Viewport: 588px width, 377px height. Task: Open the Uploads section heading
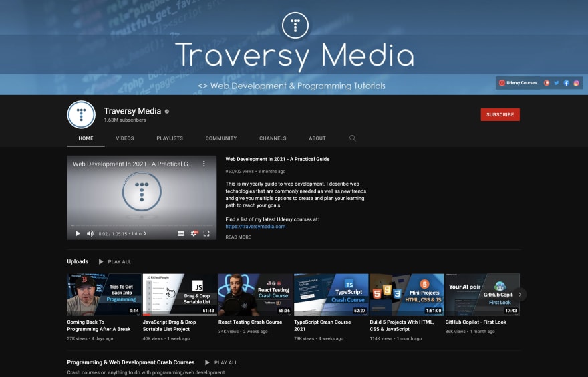[78, 261]
